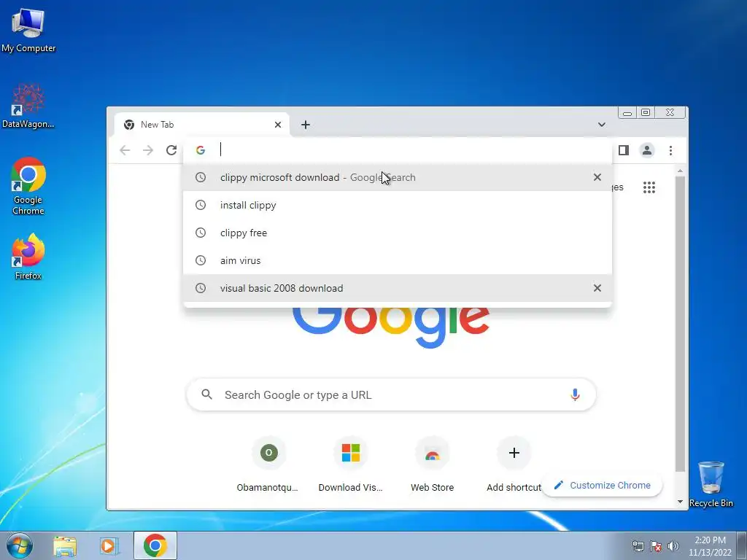Reload the page with the refresh icon
The height and width of the screenshot is (560, 747).
[x=171, y=150]
